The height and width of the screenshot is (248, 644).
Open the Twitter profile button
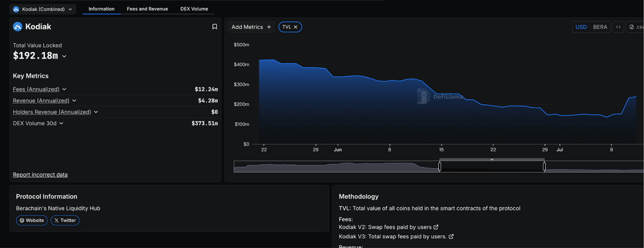click(x=65, y=220)
